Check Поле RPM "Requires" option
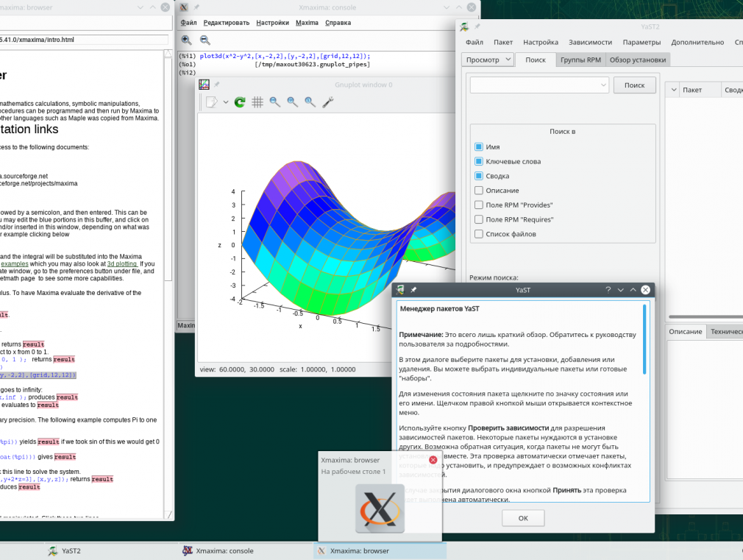The height and width of the screenshot is (560, 743). 479,219
